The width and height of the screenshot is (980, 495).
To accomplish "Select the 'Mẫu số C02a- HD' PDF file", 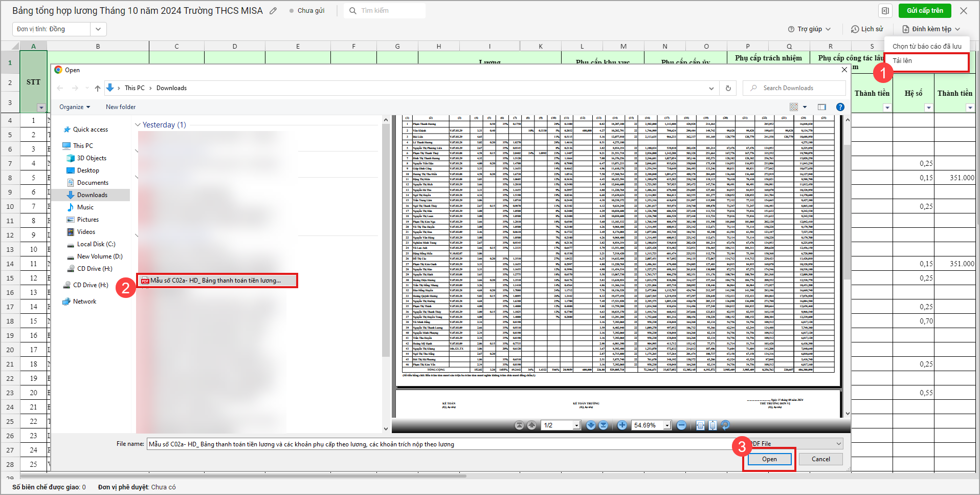I will tap(216, 281).
